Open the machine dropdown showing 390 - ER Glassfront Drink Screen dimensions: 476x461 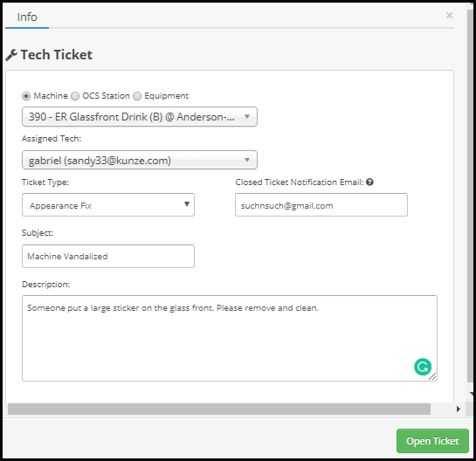(x=140, y=116)
